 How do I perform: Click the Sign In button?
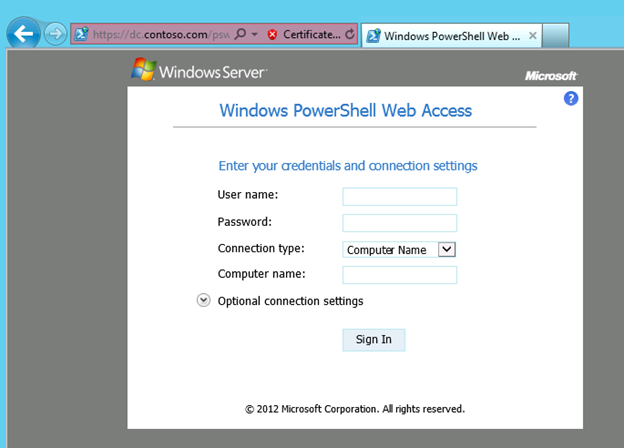[374, 340]
